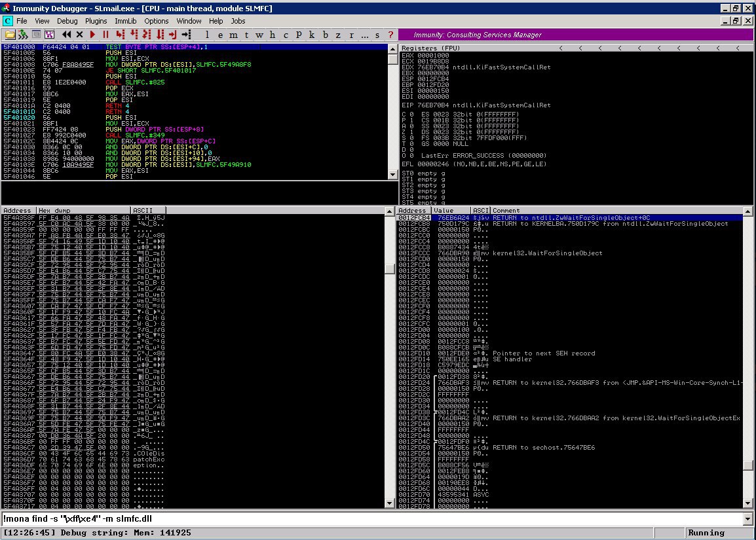This screenshot has width=756, height=540.
Task: Show Handles with 'h' button
Action: (x=273, y=35)
